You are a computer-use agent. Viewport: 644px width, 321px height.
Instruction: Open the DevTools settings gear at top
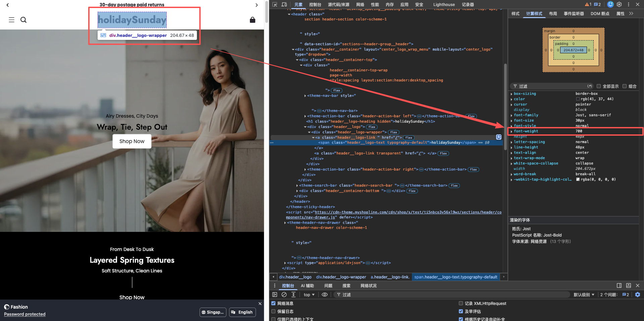pos(619,4)
